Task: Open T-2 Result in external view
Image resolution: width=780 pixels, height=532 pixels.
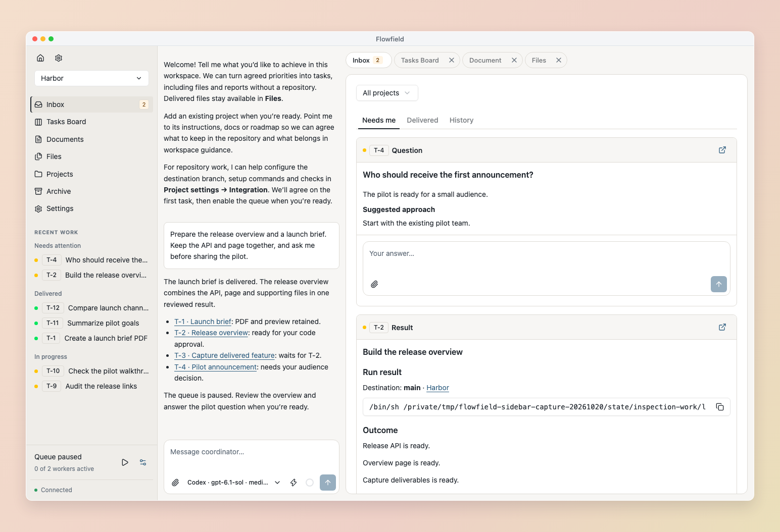Action: 722,327
